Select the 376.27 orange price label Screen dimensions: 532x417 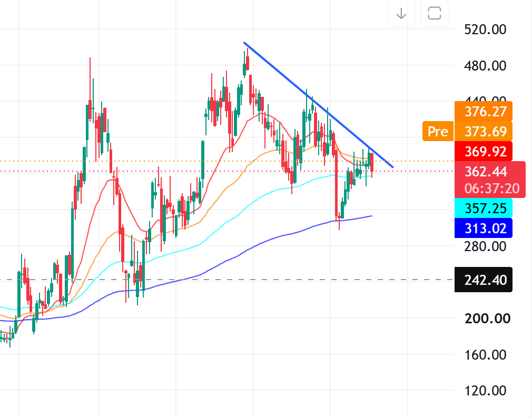point(484,111)
